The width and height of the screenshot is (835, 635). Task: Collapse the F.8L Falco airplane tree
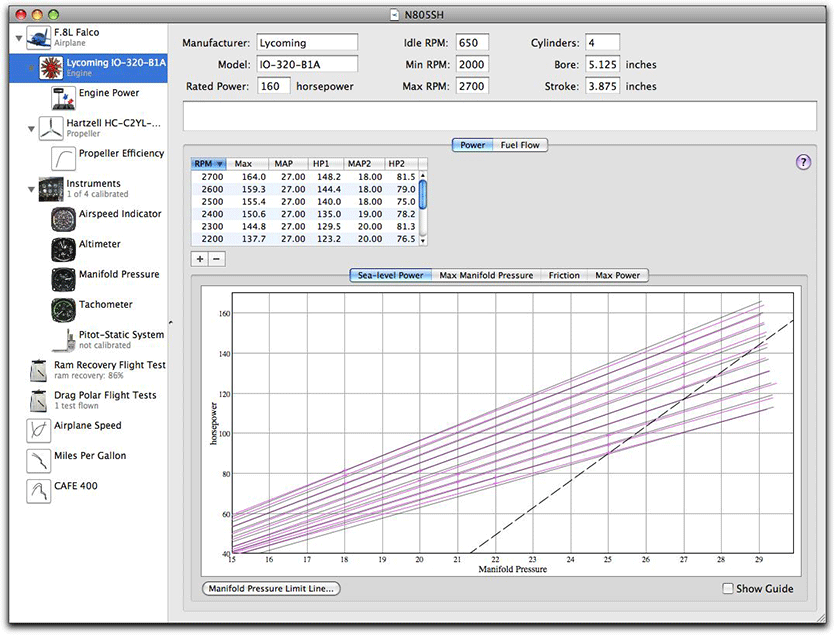pos(19,38)
